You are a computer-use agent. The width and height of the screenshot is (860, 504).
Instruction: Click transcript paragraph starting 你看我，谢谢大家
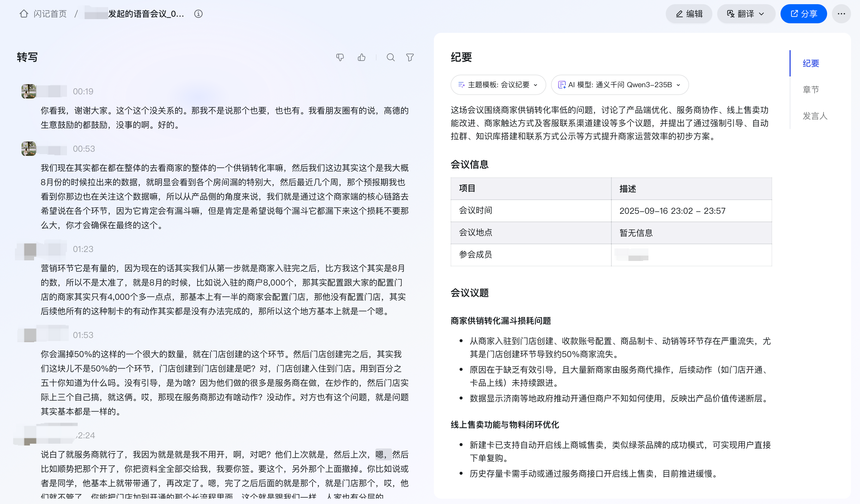coord(224,118)
